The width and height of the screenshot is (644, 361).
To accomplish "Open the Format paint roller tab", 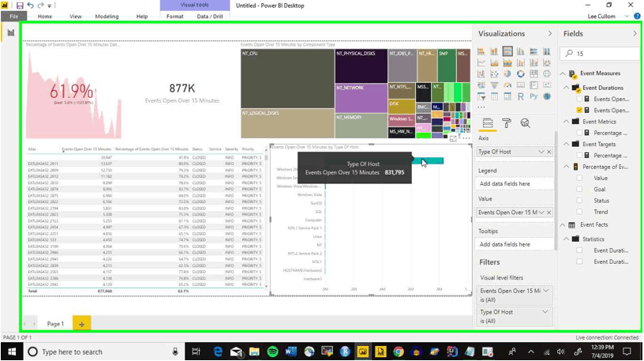I will (x=507, y=123).
